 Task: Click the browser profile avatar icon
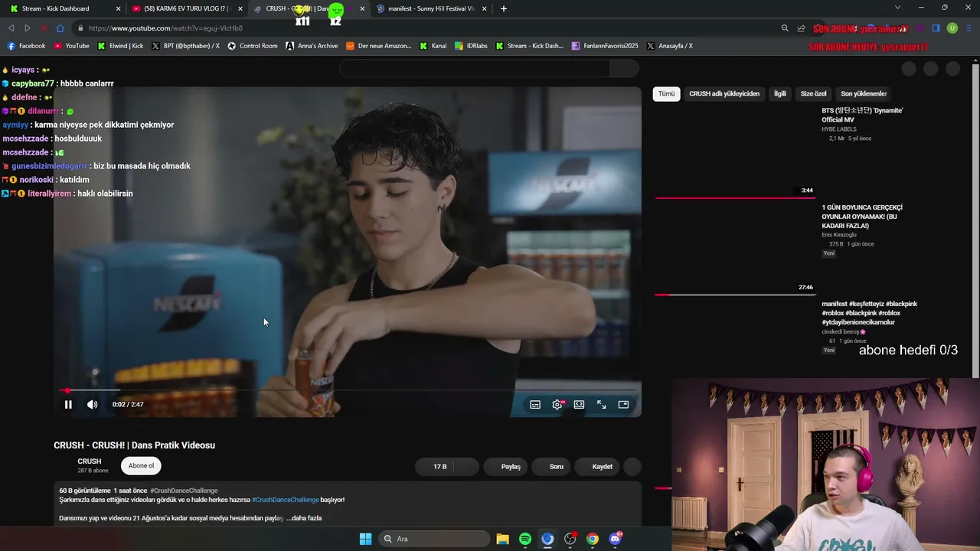tap(952, 28)
